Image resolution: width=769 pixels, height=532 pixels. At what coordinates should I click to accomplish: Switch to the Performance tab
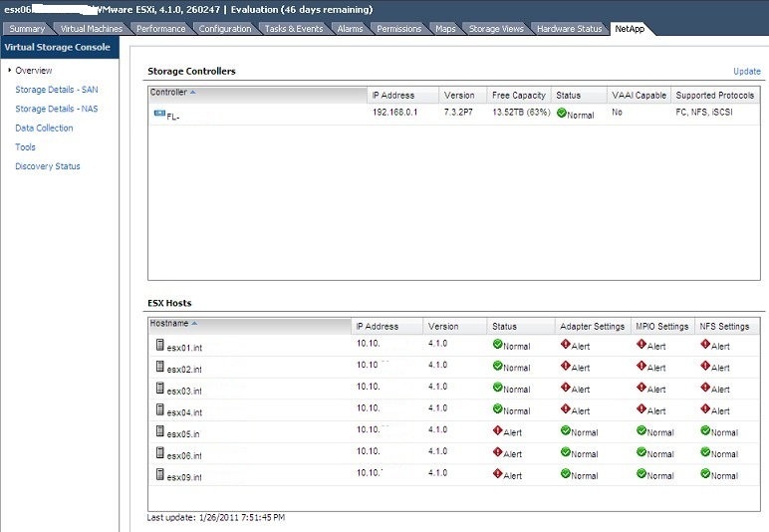(x=160, y=29)
